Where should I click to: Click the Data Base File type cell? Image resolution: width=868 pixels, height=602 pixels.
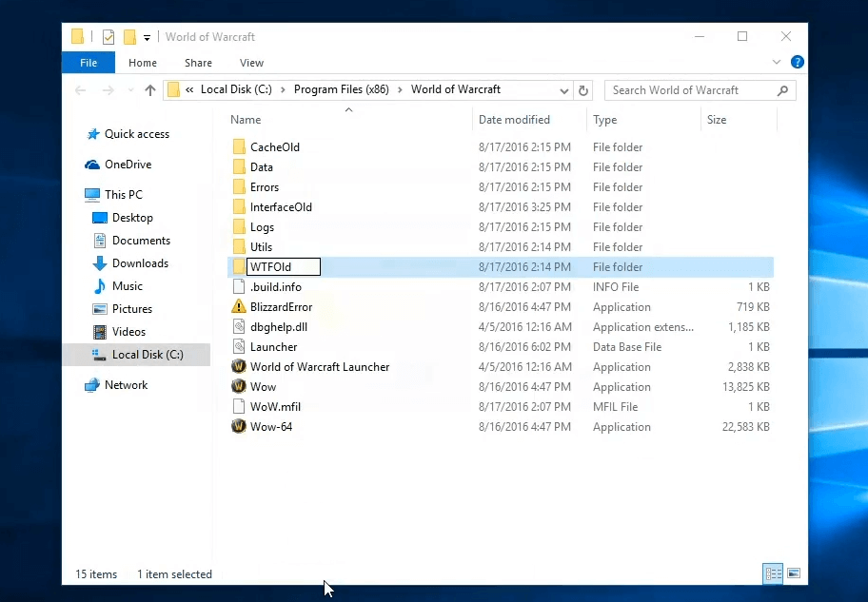(627, 347)
